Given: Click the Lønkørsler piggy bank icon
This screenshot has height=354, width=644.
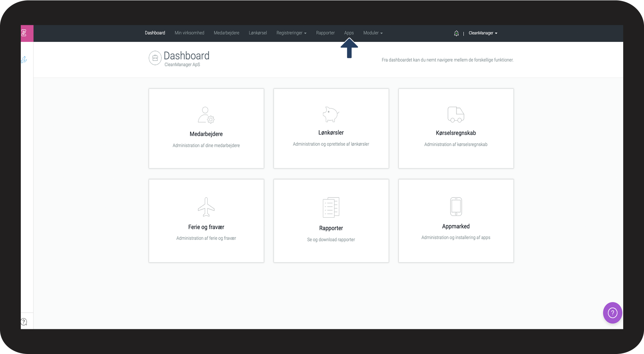Looking at the screenshot, I should [331, 114].
